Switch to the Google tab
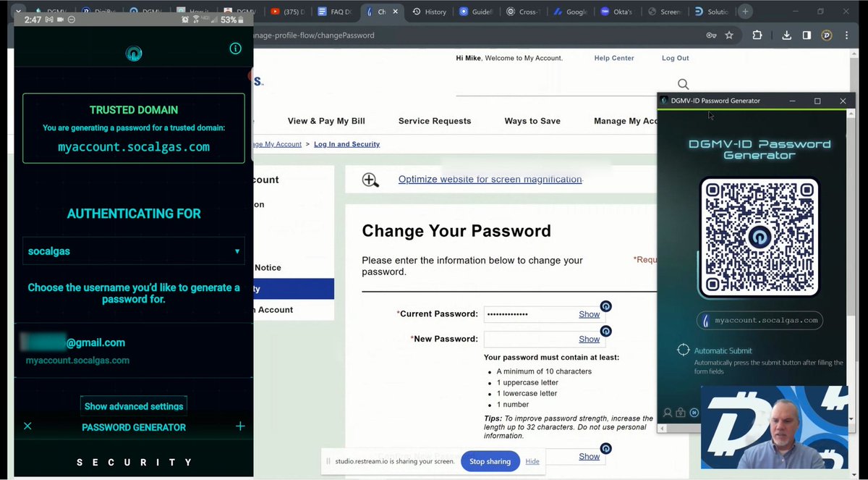The image size is (868, 480). pos(571,12)
